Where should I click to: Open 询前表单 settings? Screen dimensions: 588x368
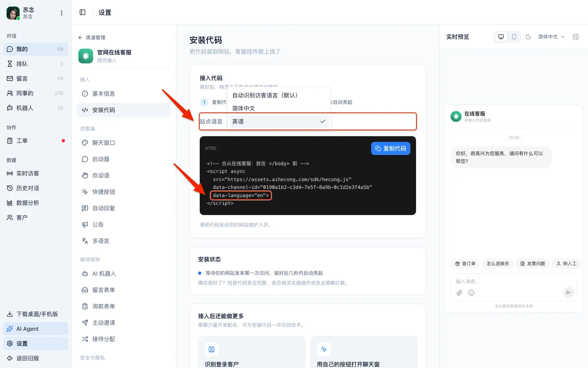(x=124, y=306)
